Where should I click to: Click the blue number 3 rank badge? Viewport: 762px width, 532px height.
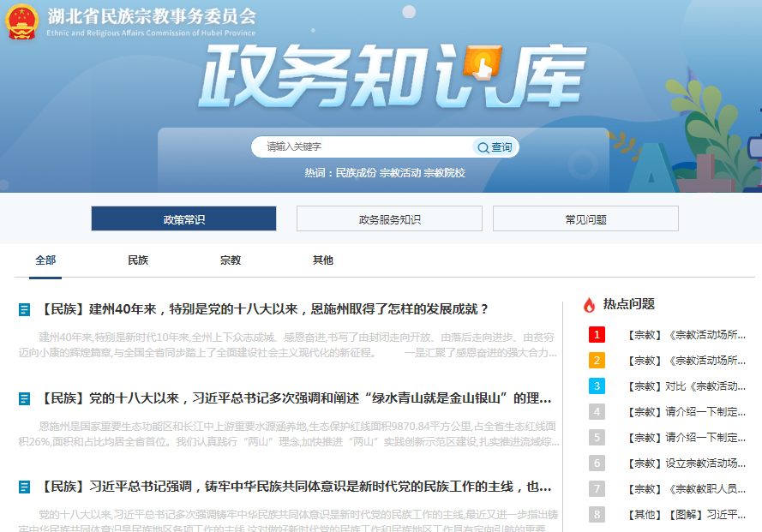tap(597, 386)
